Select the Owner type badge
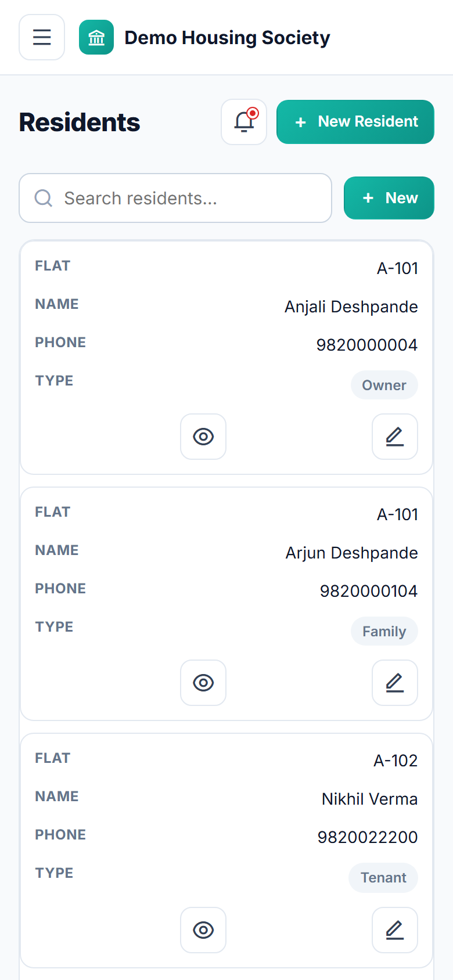This screenshot has height=980, width=453. [384, 385]
